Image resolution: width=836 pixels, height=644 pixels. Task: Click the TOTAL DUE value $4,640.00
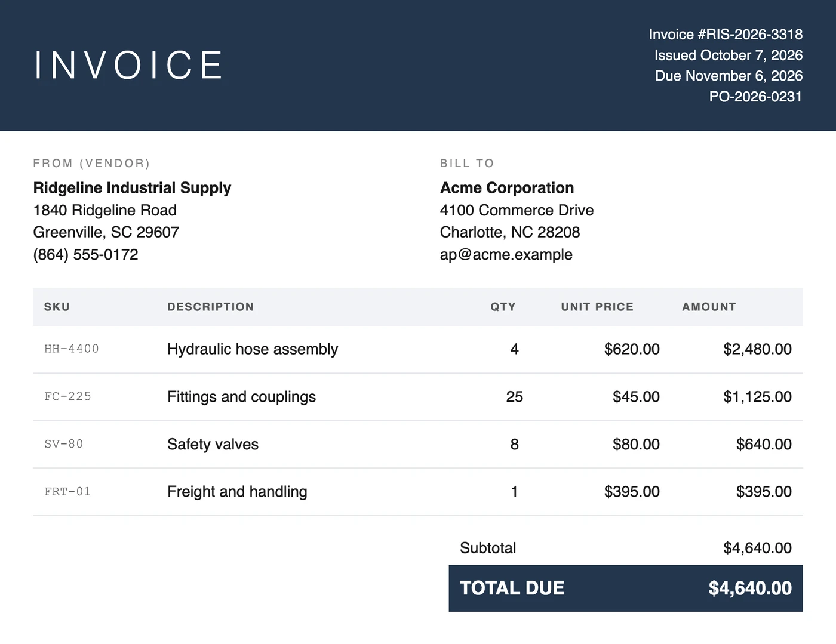click(750, 588)
